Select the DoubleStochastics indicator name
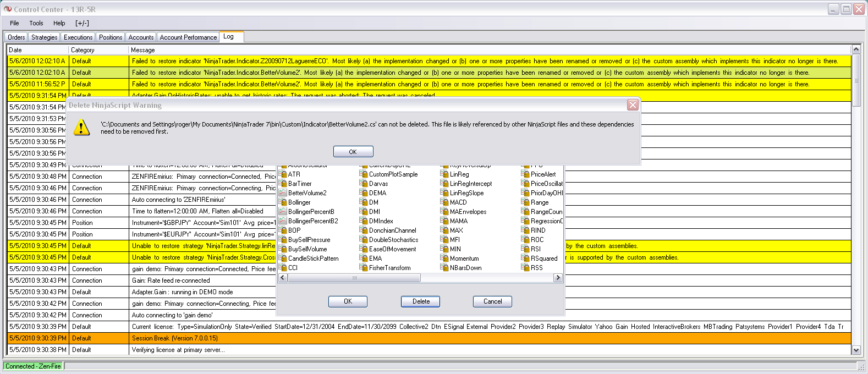 [394, 240]
